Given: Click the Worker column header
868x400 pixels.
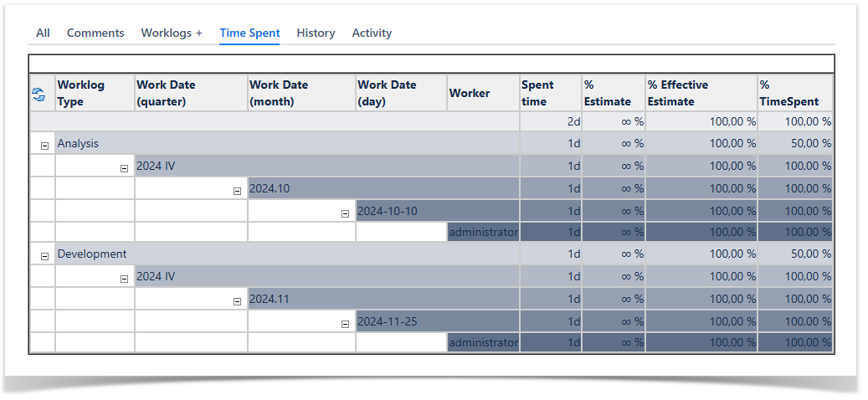Looking at the screenshot, I should point(470,93).
